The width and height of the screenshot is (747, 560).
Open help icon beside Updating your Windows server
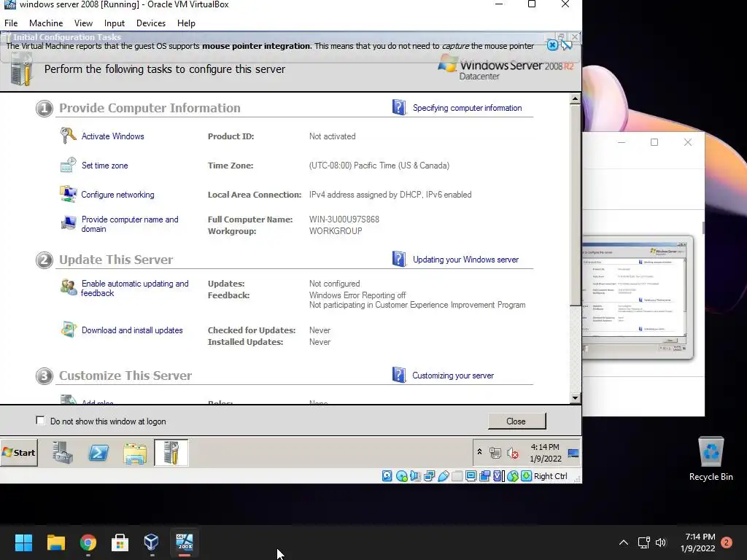[x=399, y=259]
